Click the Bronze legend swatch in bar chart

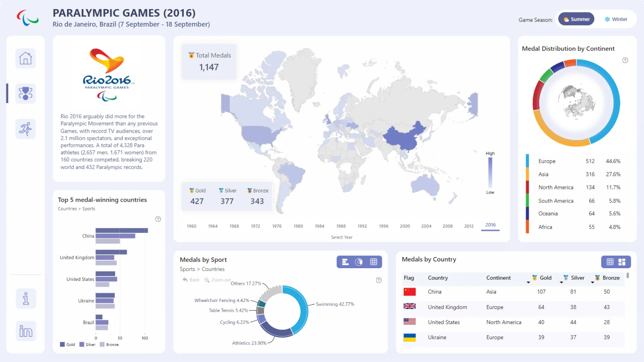[102, 345]
